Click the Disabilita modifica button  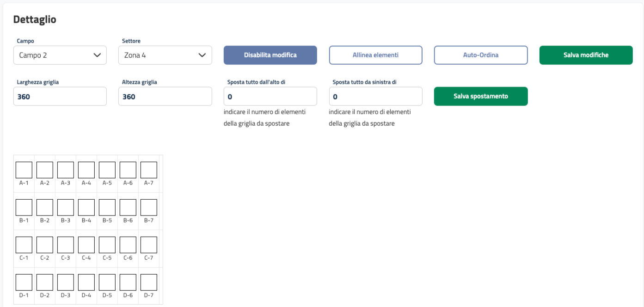point(270,55)
